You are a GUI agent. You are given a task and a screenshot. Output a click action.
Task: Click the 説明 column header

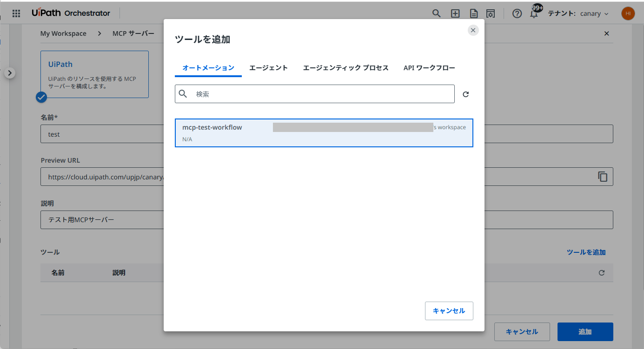pyautogui.click(x=119, y=273)
